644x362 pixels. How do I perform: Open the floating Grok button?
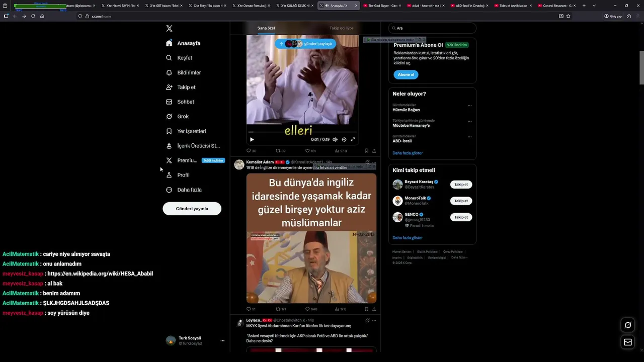click(x=628, y=325)
